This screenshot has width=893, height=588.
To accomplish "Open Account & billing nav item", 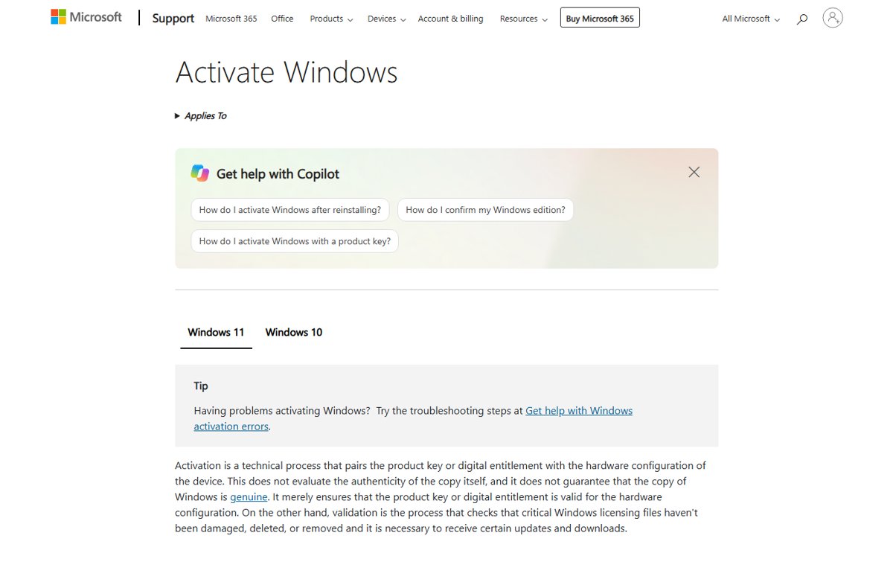I will coord(450,19).
